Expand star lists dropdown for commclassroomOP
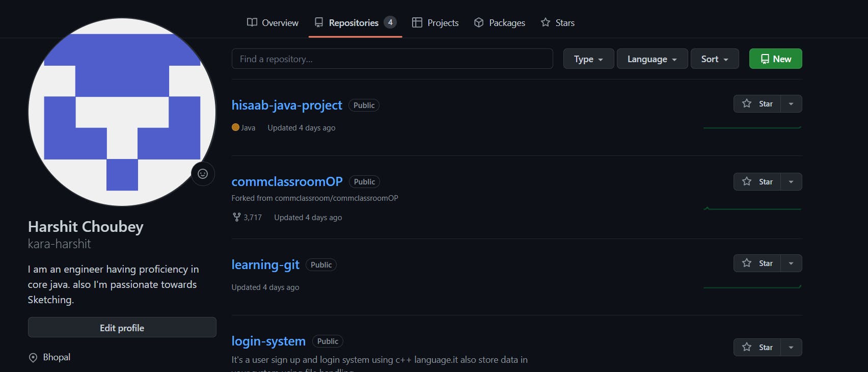868x372 pixels. coord(791,181)
